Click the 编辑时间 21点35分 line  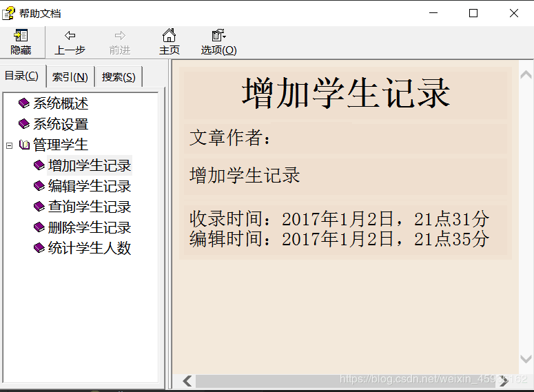[339, 239]
